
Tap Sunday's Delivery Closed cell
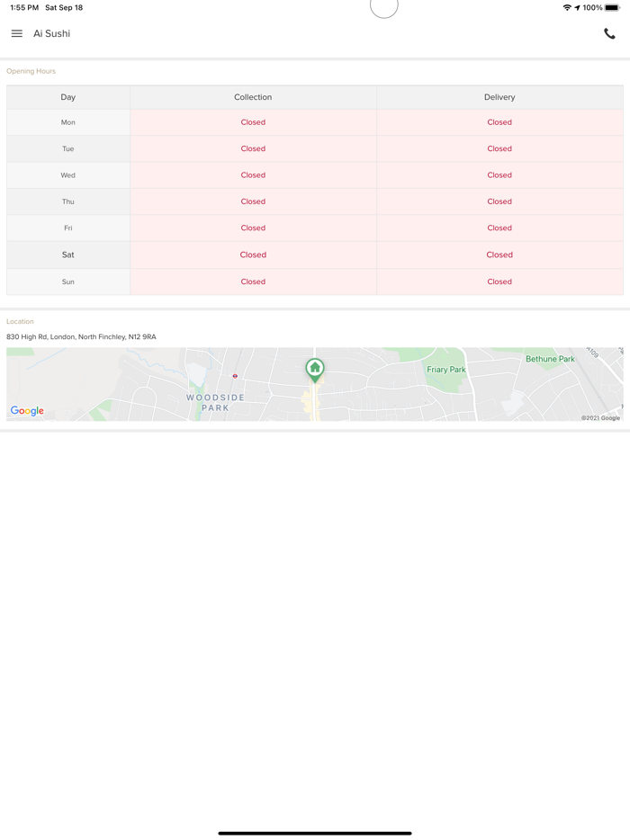click(499, 281)
